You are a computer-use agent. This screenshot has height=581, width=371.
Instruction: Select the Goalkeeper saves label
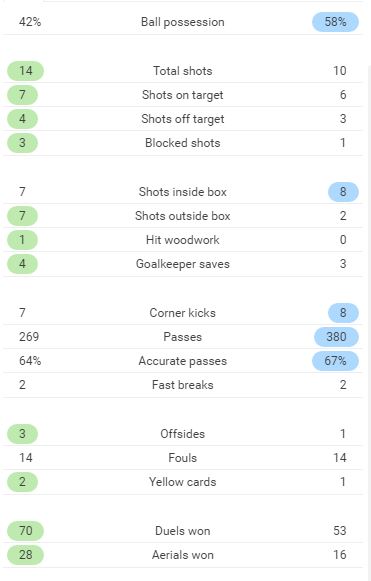[183, 264]
